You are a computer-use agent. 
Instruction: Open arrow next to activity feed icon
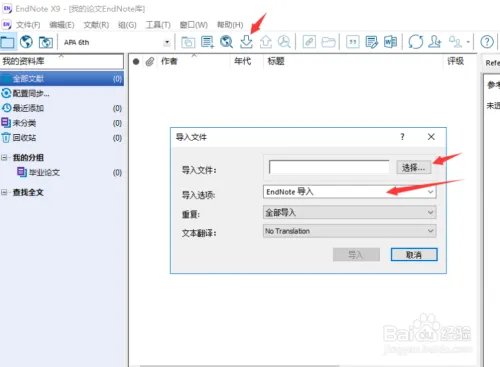click(468, 42)
